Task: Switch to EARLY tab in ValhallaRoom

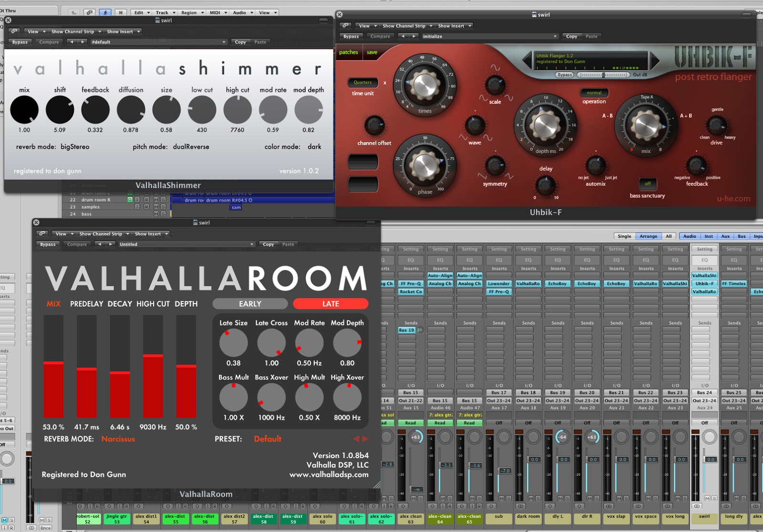Action: point(250,304)
